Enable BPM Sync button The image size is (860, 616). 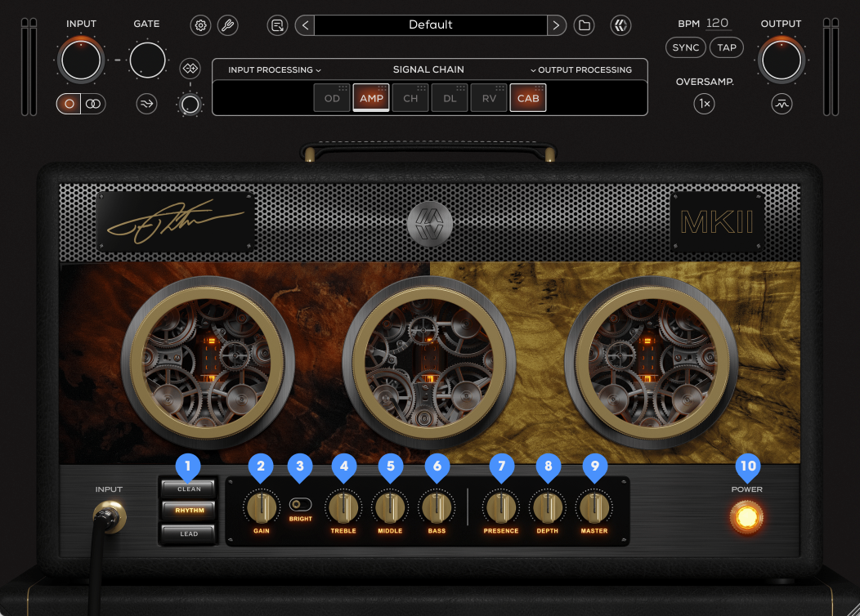click(x=686, y=47)
